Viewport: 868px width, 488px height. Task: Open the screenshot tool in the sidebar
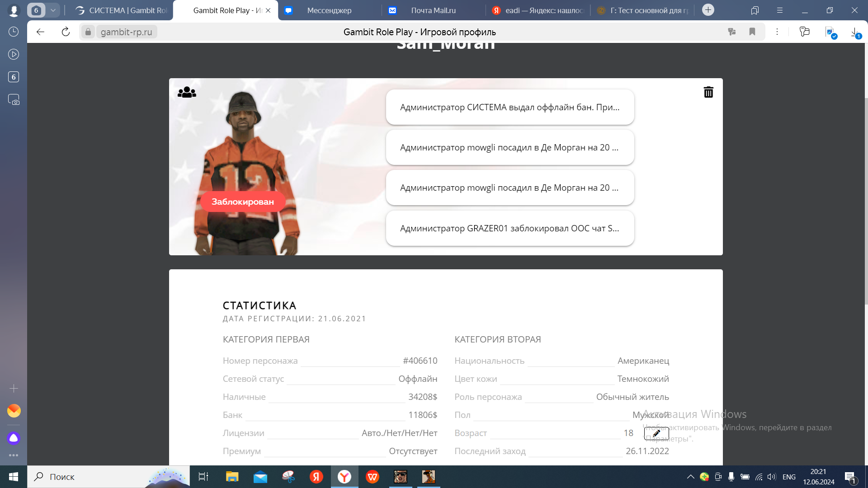click(x=14, y=99)
